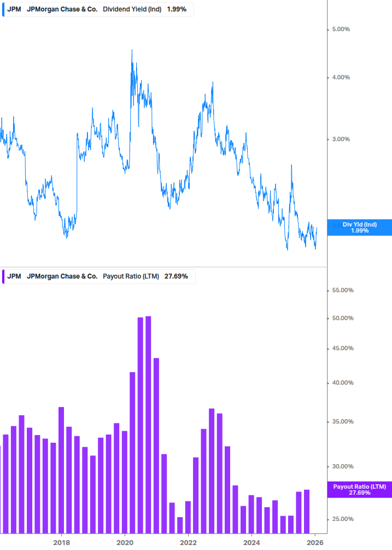Click the 1.99% value in Dividend Yield legend
The width and height of the screenshot is (392, 550).
[x=176, y=9]
